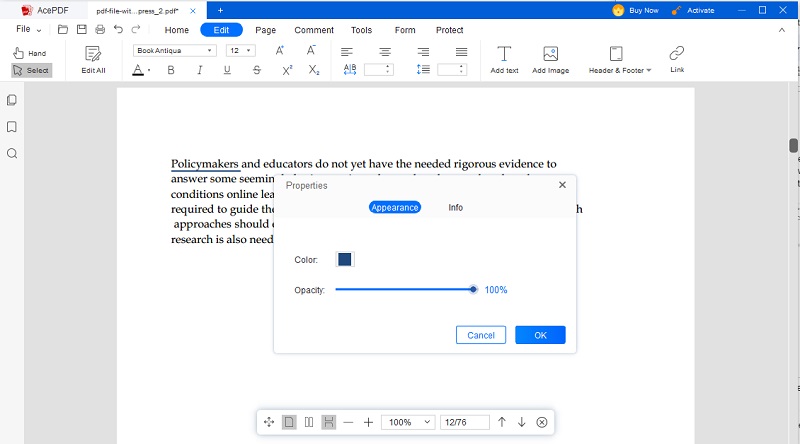
Task: Close the bottom navigation bar
Action: tap(542, 422)
